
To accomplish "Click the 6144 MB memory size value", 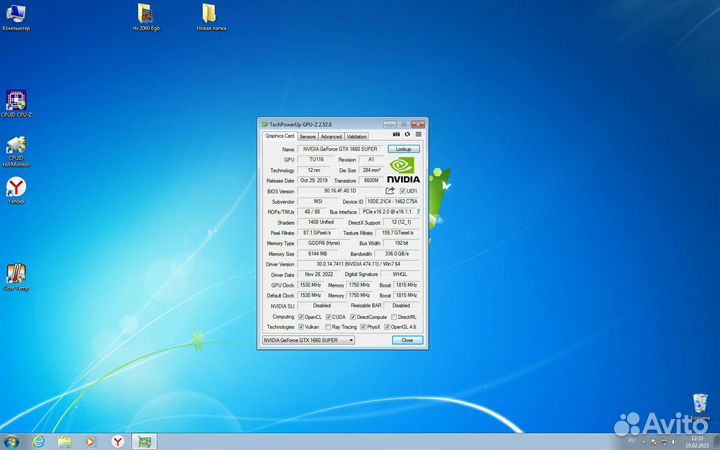I will [x=317, y=253].
